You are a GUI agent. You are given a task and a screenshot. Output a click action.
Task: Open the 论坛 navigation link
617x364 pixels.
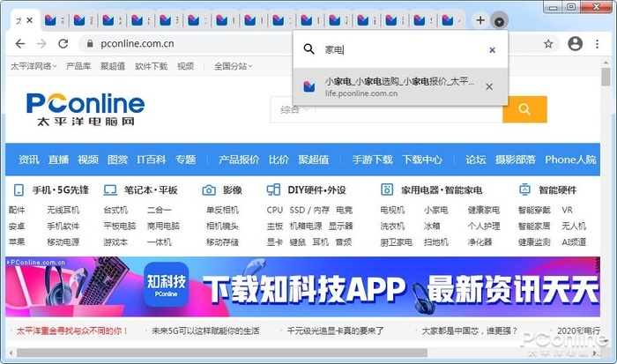coord(475,160)
